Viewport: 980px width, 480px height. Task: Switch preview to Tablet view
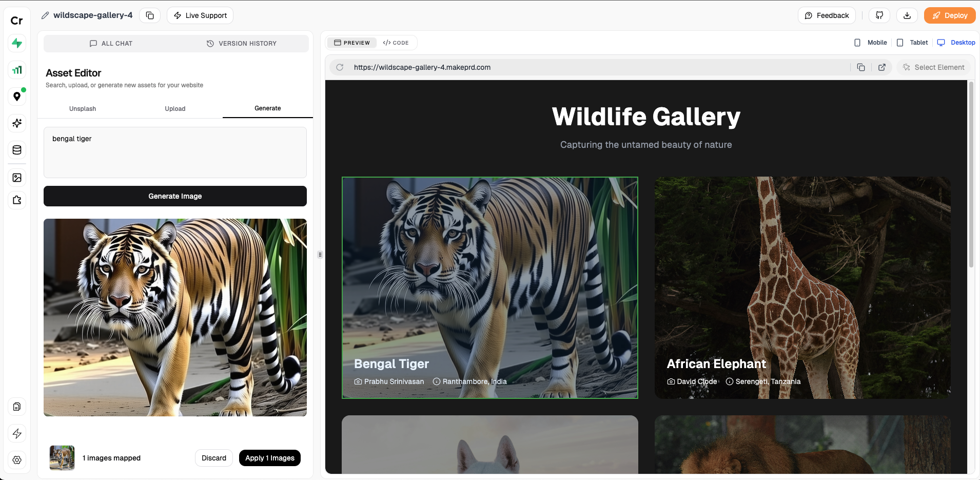[913, 43]
